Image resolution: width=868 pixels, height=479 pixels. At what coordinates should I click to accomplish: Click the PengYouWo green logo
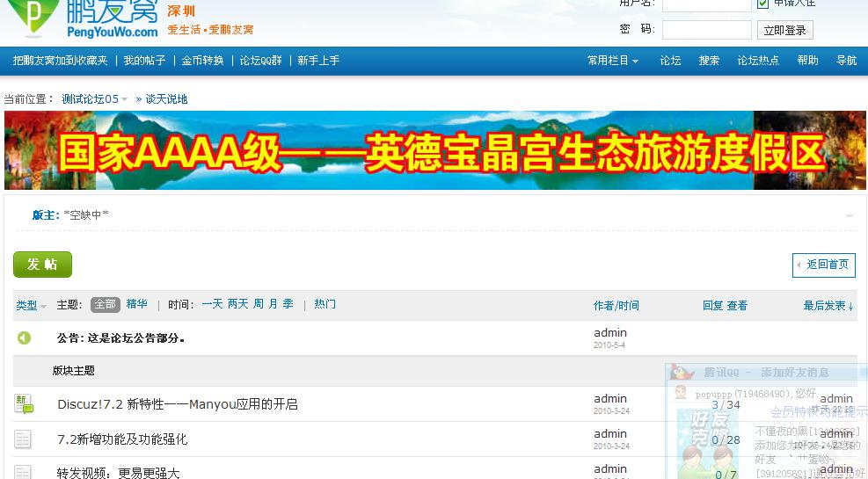33,17
